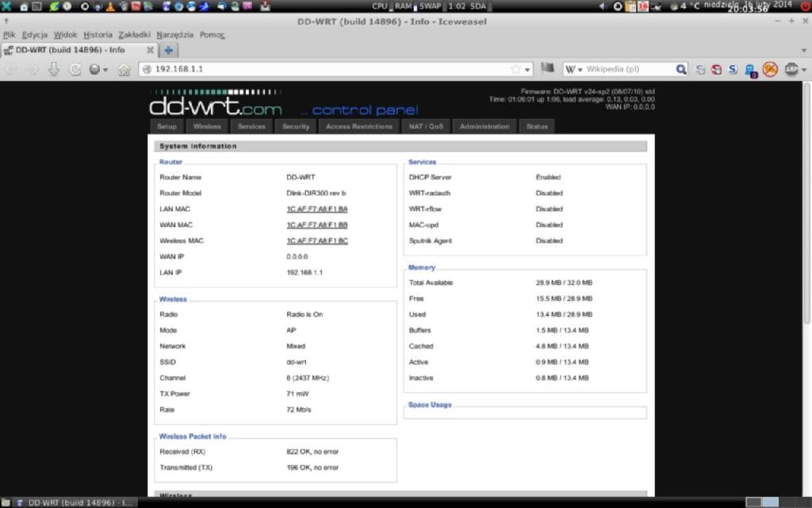Open the Historia menu

click(x=98, y=35)
